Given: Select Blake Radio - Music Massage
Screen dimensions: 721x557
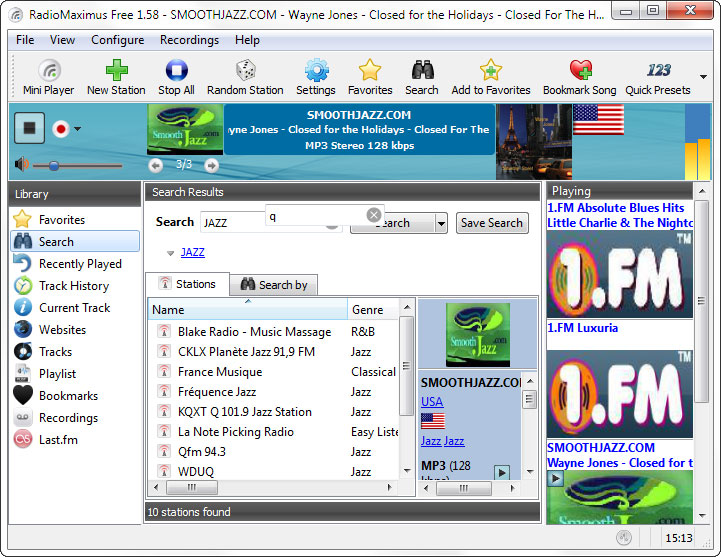Looking at the screenshot, I should tap(274, 332).
